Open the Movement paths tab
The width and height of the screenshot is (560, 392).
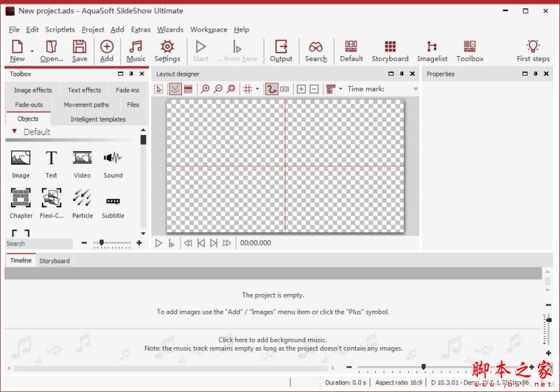click(86, 105)
